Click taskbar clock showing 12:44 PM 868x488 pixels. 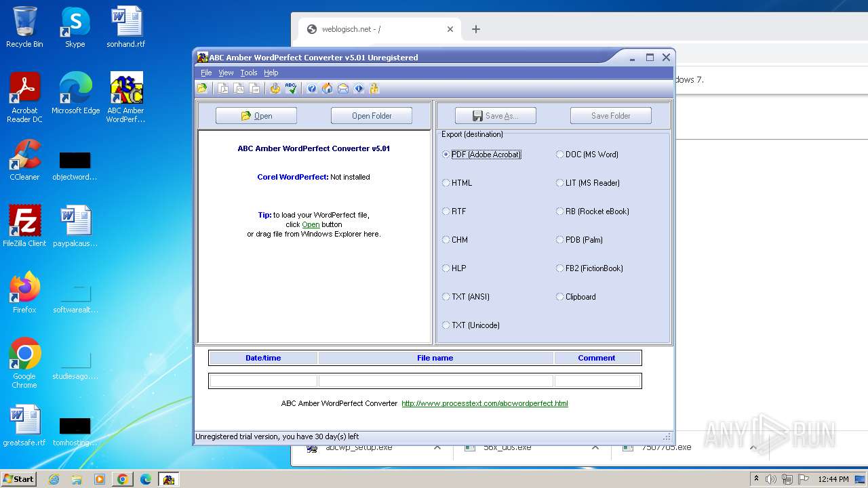coord(833,479)
